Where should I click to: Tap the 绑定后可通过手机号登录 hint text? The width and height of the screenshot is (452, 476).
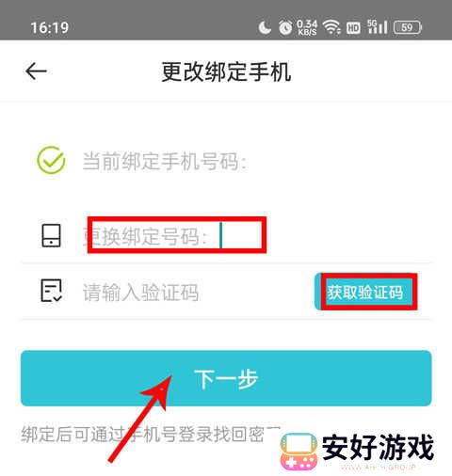click(151, 435)
